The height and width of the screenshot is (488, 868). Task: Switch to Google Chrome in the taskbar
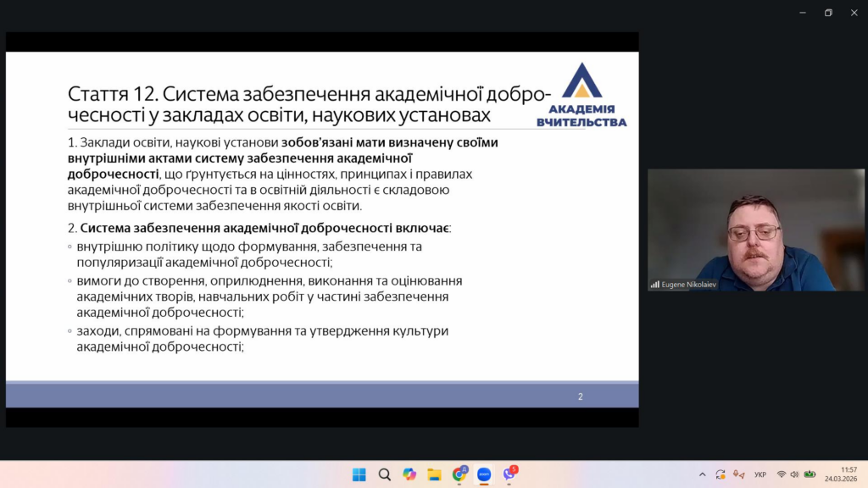[x=459, y=474]
